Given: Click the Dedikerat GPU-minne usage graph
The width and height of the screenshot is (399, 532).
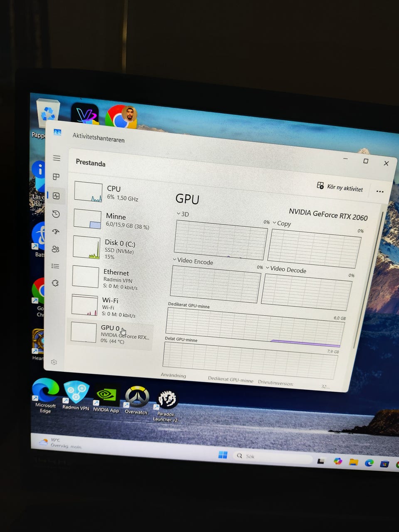Looking at the screenshot, I should click(256, 327).
